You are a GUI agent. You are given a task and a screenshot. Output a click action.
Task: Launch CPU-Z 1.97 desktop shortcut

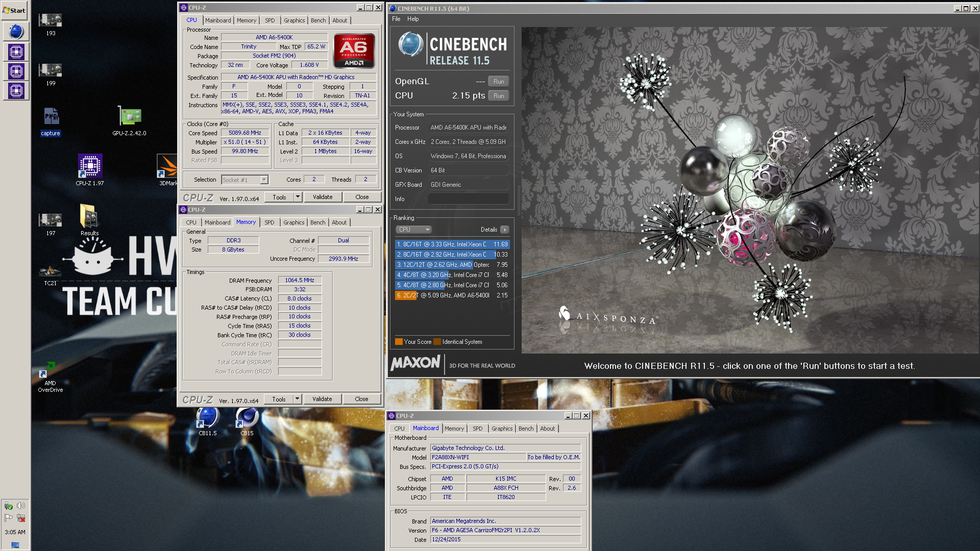(90, 170)
